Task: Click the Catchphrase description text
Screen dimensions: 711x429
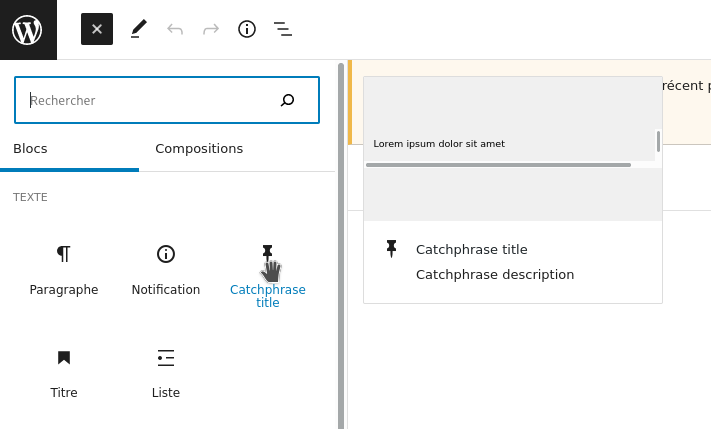Action: (495, 274)
